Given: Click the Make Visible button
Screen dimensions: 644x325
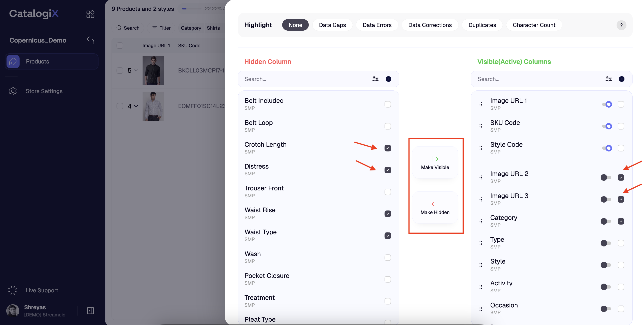Looking at the screenshot, I should tap(435, 163).
